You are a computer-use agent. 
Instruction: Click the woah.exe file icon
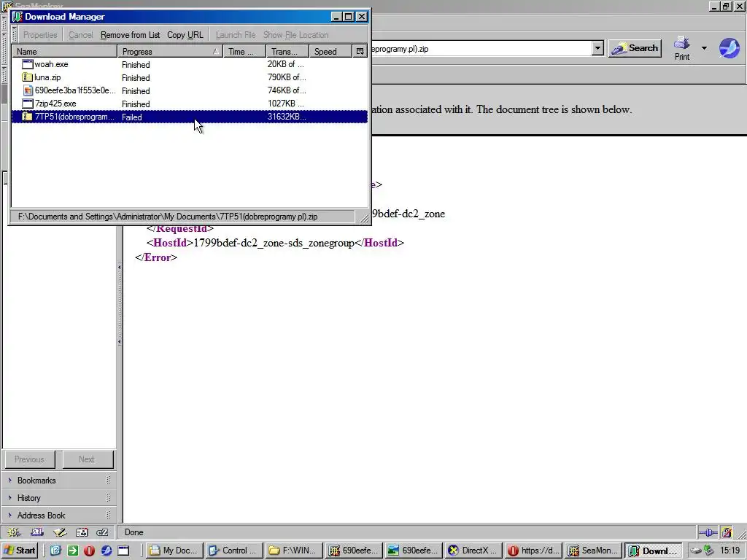coord(28,64)
